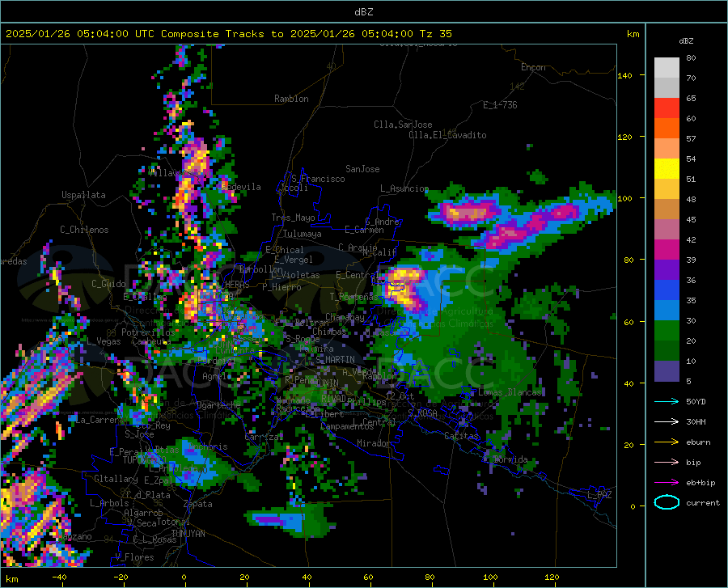The height and width of the screenshot is (588, 728).
Task: Click the 'Mirador' map label
Action: pos(374,443)
